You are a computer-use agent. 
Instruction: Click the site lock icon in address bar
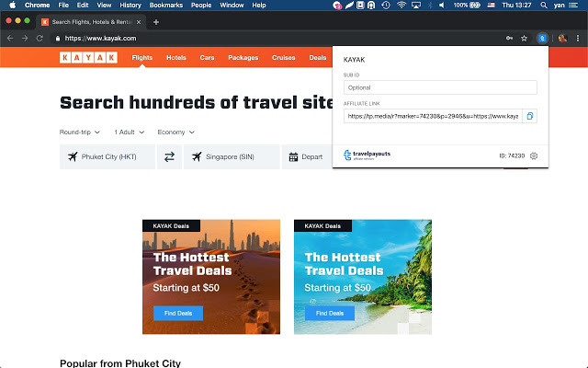point(58,38)
